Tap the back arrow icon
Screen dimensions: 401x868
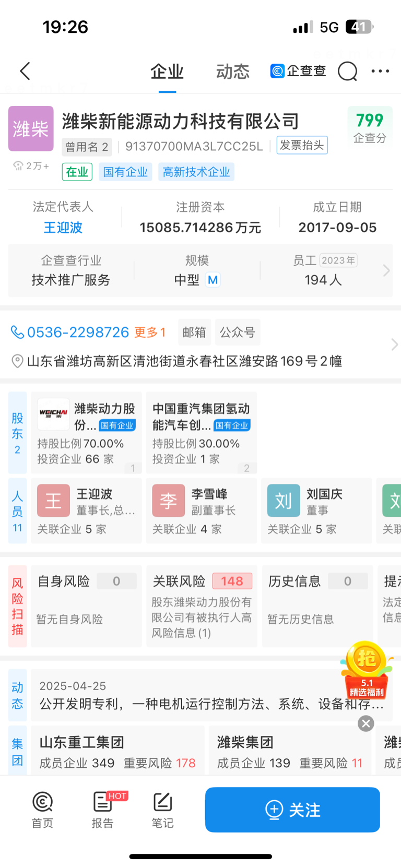(x=25, y=71)
